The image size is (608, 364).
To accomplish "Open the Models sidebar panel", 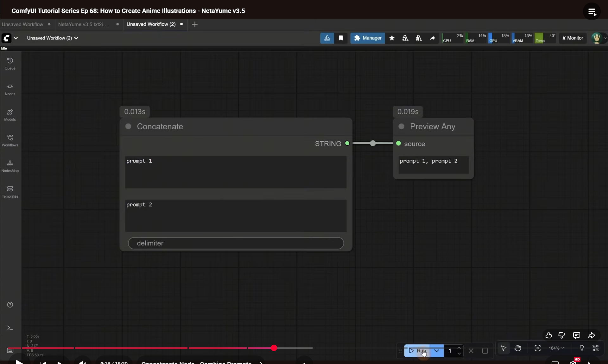I will click(x=10, y=115).
